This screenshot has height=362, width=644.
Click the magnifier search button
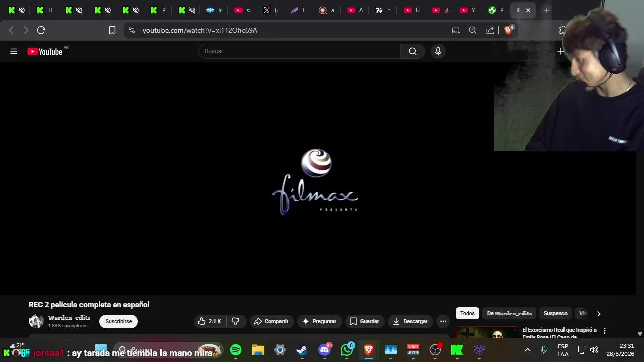(413, 51)
